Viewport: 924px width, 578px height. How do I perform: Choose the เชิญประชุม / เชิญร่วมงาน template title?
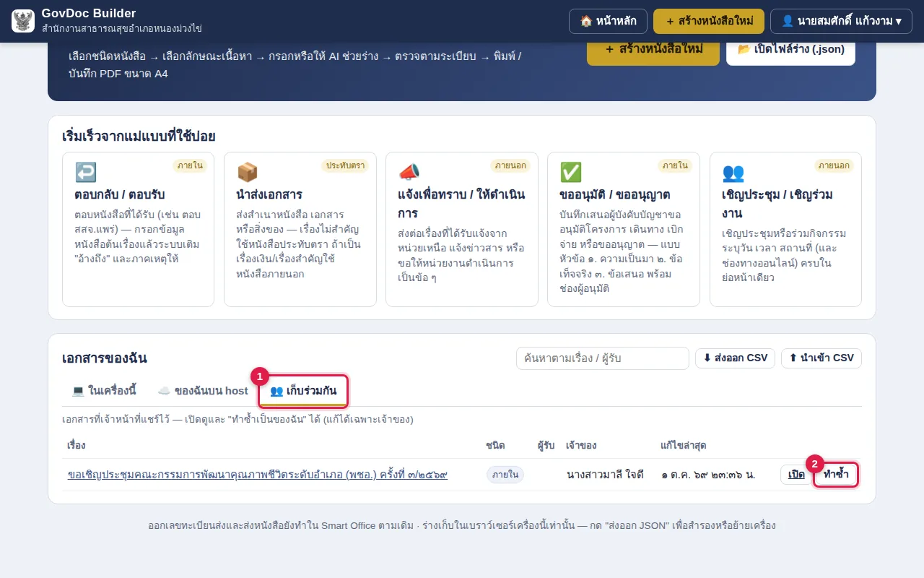coord(779,204)
